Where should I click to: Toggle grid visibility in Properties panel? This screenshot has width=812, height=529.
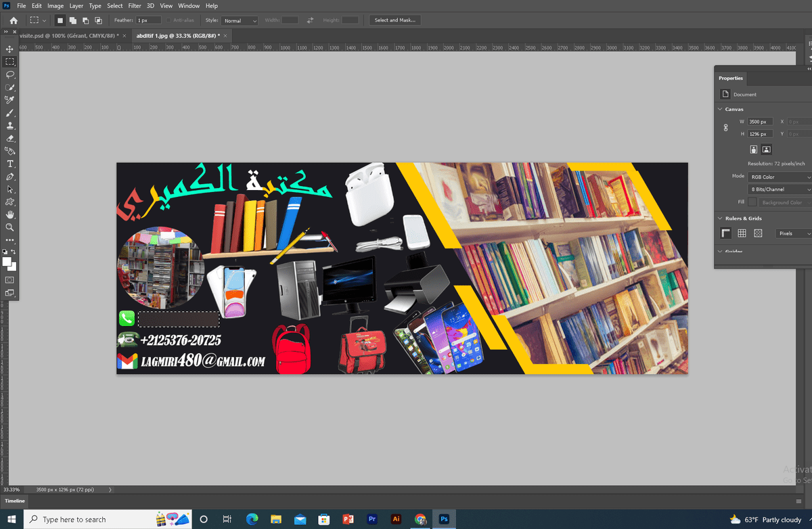[742, 233]
